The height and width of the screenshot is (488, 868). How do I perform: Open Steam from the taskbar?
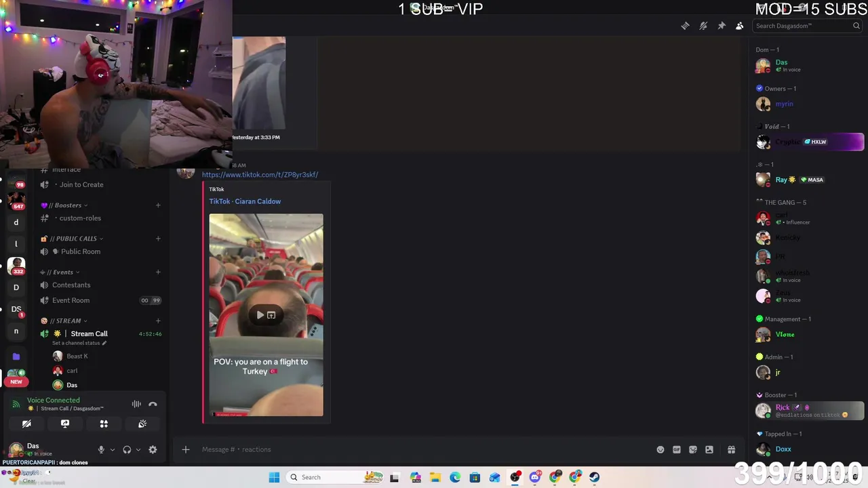595,477
